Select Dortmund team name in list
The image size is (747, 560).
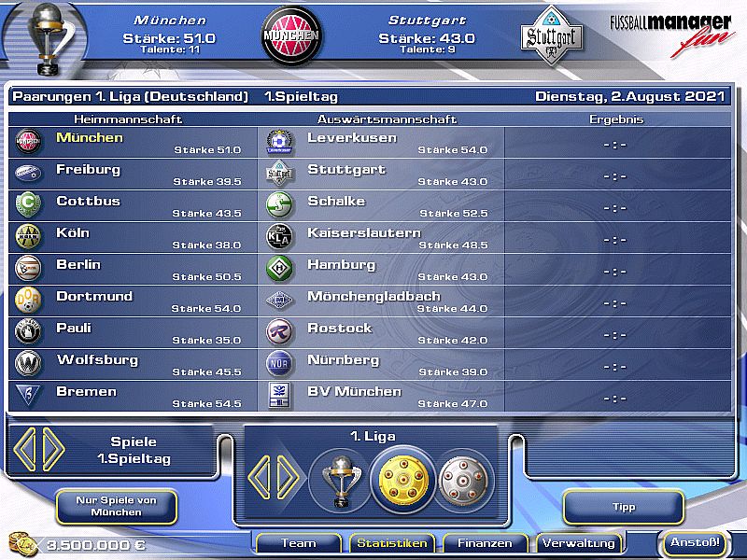point(94,296)
